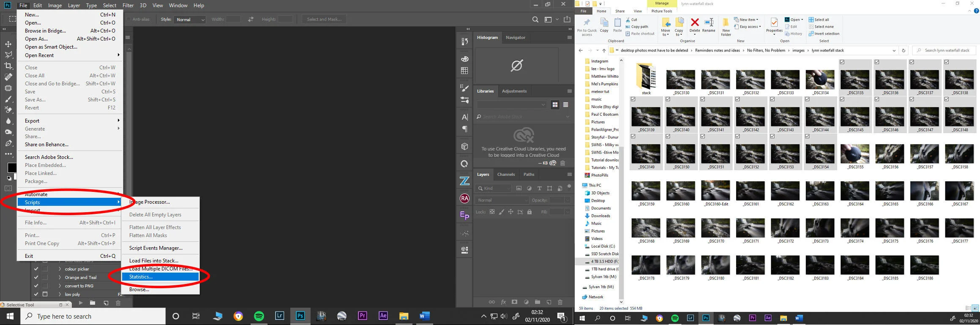This screenshot has width=980, height=325.
Task: Toggle the checkmark for Orange and Teal action
Action: point(36,277)
